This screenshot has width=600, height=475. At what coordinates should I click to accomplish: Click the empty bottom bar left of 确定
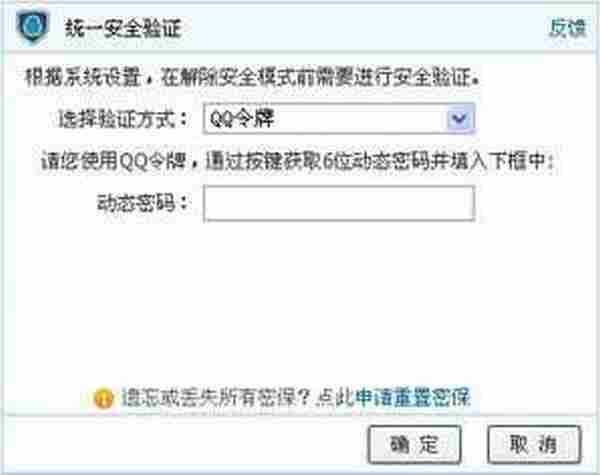pos(184,444)
